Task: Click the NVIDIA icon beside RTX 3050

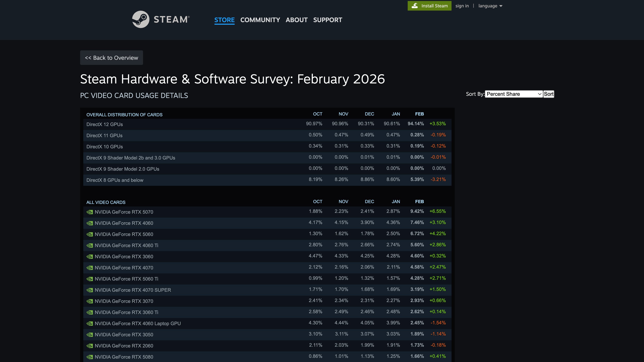Action: [x=89, y=335]
